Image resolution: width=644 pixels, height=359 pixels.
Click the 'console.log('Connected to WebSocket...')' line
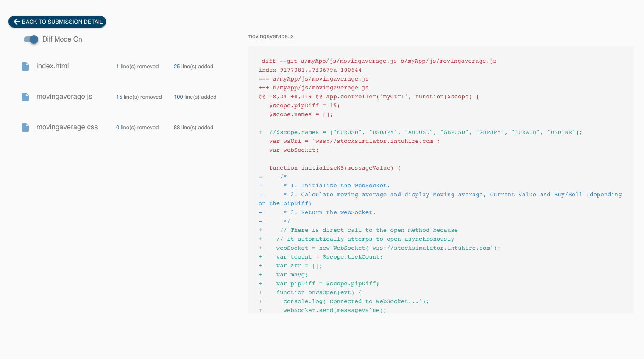point(344,301)
